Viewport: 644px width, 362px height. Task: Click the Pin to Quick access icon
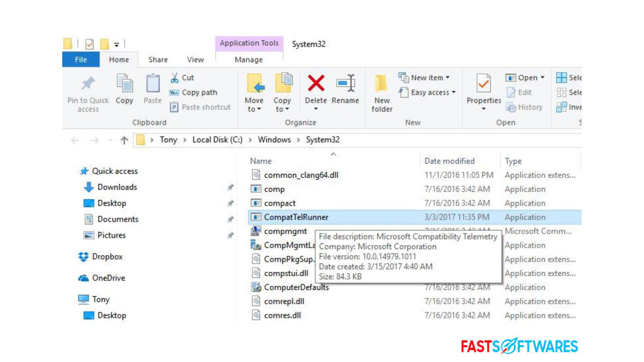[x=88, y=83]
